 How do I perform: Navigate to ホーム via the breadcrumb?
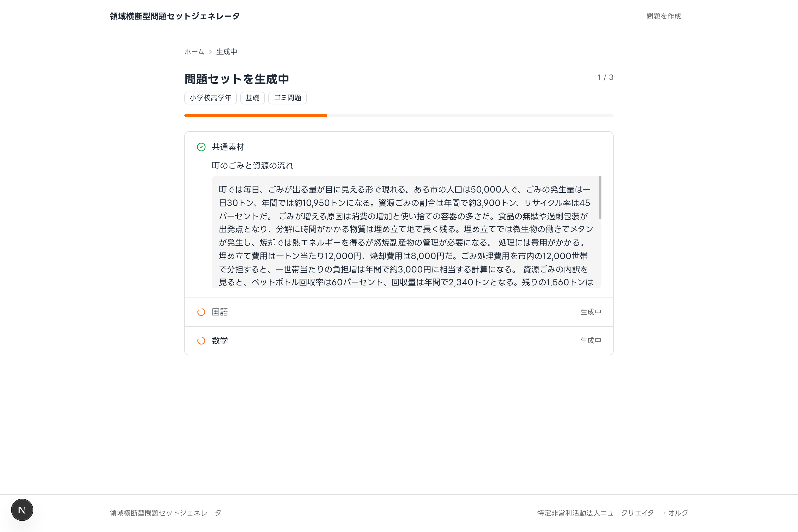pos(193,52)
